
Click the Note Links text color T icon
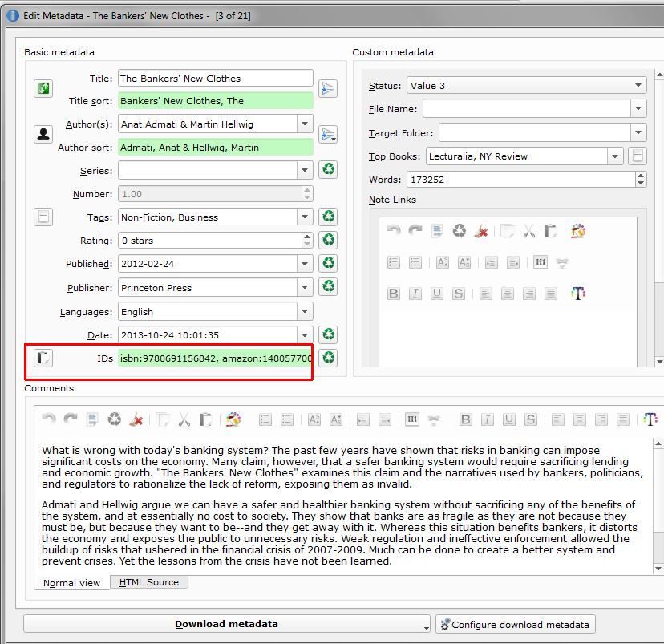(x=578, y=293)
